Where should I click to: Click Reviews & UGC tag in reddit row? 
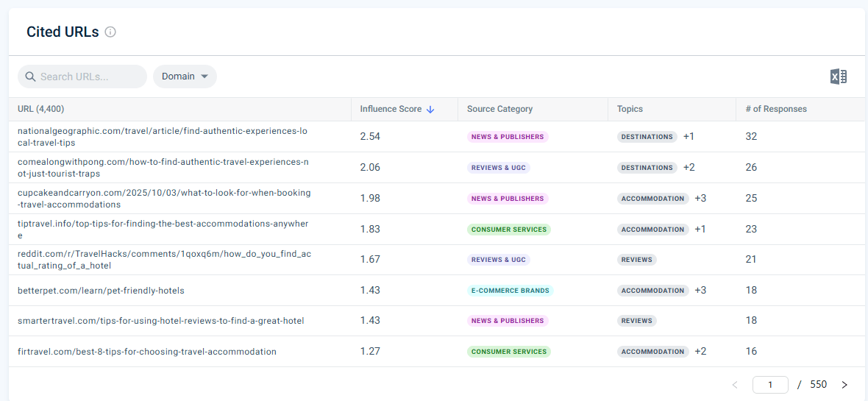click(x=499, y=260)
